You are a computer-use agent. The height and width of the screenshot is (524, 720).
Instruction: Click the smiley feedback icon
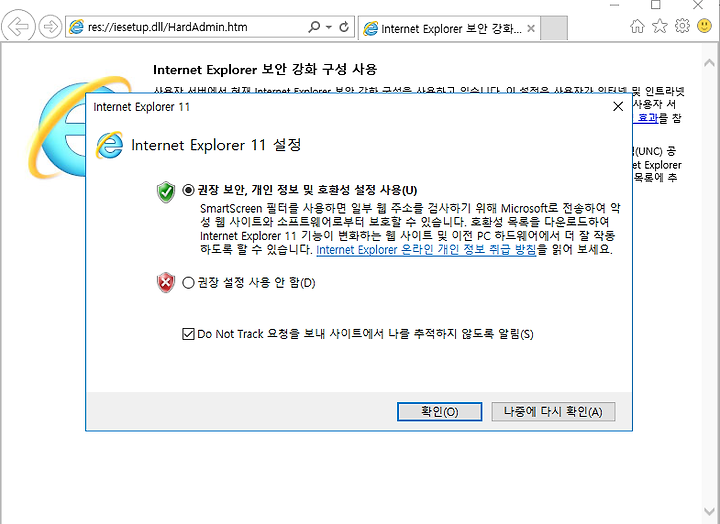pyautogui.click(x=704, y=26)
